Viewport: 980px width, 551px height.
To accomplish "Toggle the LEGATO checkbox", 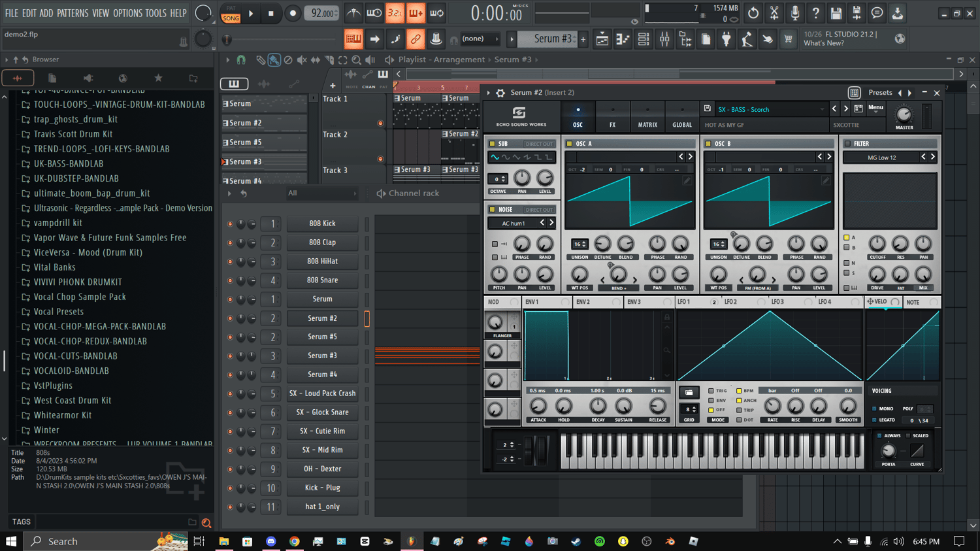I will click(x=874, y=420).
